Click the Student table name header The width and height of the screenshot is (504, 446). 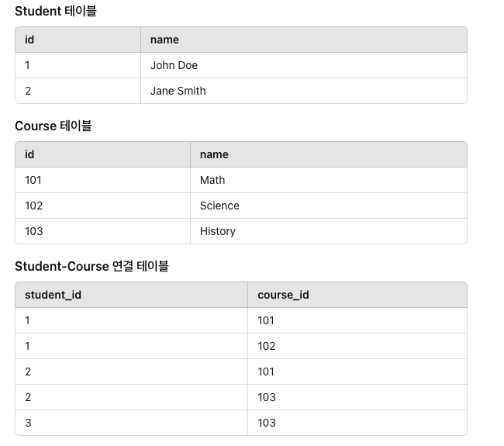point(304,40)
